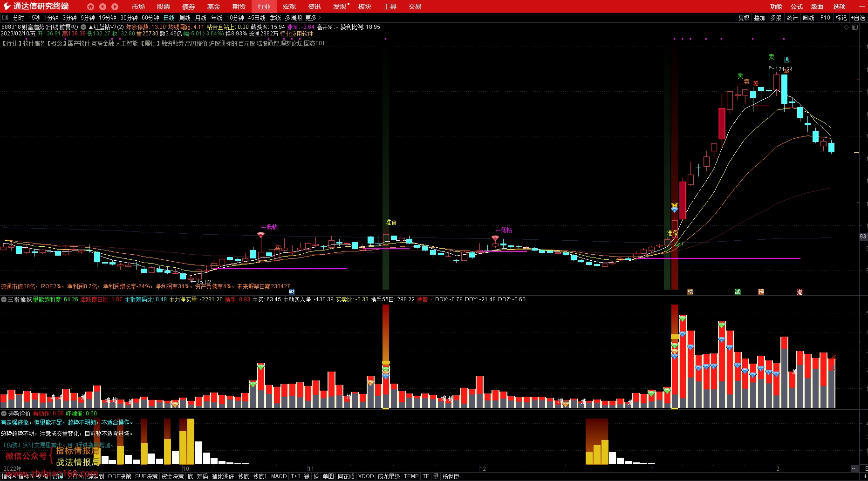The width and height of the screenshot is (868, 481).
Task: Click the 管理 template button
Action: [x=58, y=476]
